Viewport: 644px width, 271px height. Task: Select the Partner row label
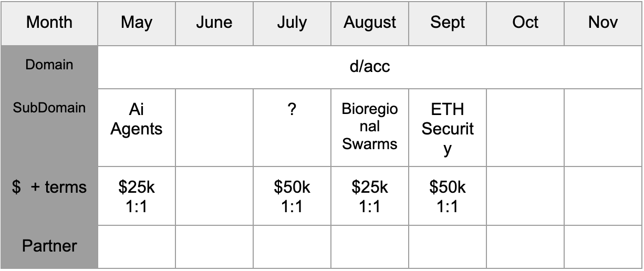pos(49,246)
